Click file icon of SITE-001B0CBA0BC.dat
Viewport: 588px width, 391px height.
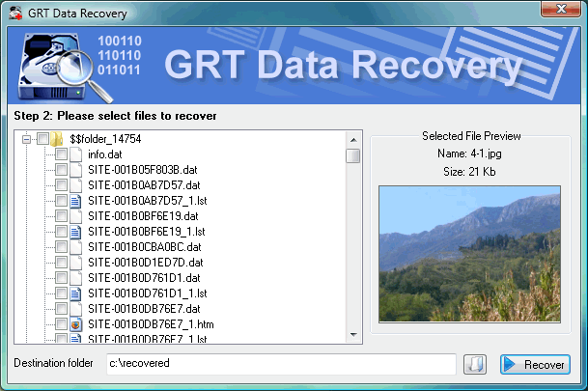75,247
